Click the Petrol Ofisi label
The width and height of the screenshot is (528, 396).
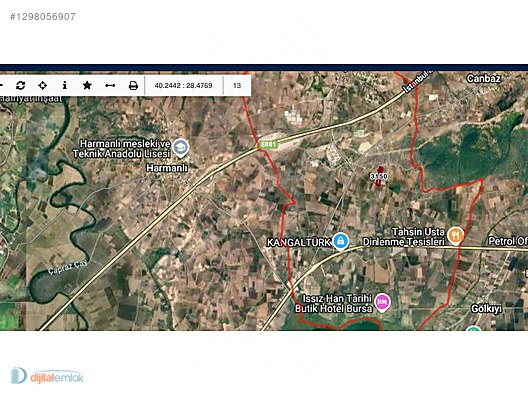(x=508, y=241)
